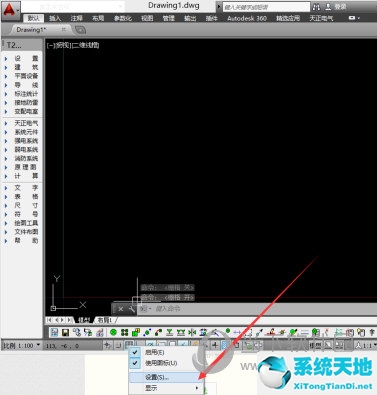Open the AutoCAD application menu button
The height and width of the screenshot is (395, 377).
(10, 10)
